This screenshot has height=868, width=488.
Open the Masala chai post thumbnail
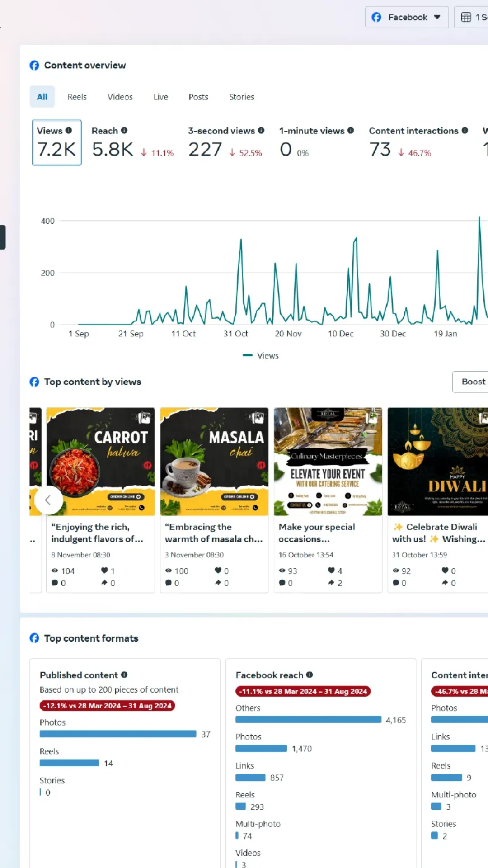tap(214, 462)
